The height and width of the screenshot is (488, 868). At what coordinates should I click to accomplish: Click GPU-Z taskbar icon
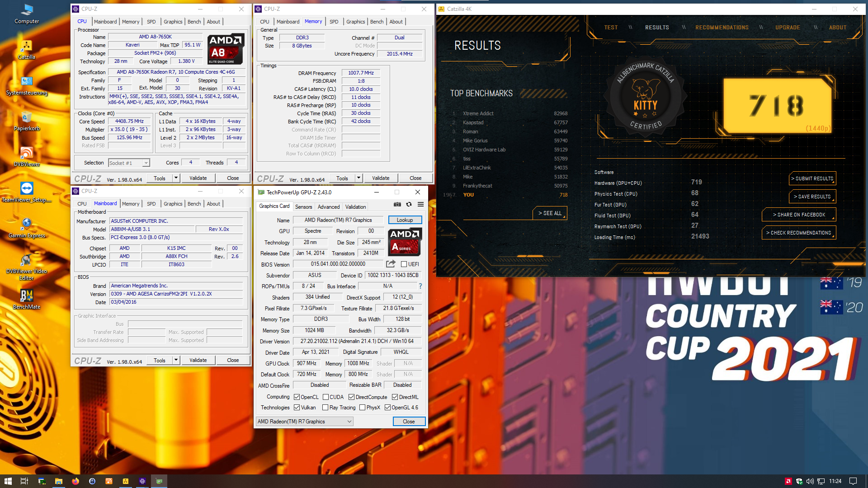(x=159, y=481)
